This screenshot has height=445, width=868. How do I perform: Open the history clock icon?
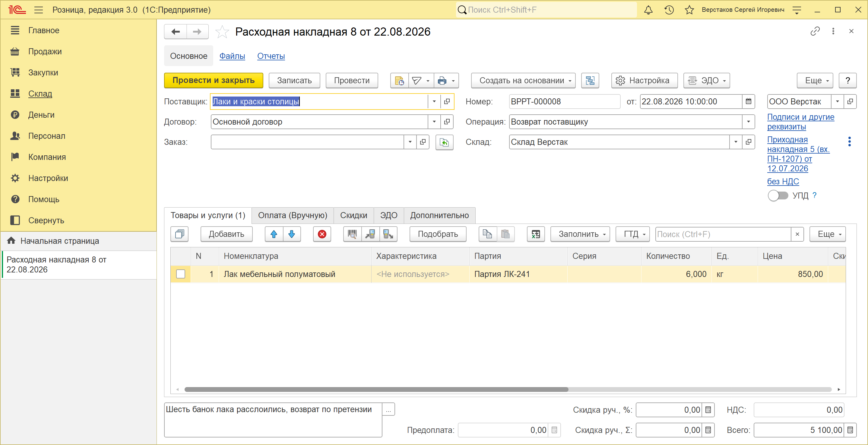(669, 10)
